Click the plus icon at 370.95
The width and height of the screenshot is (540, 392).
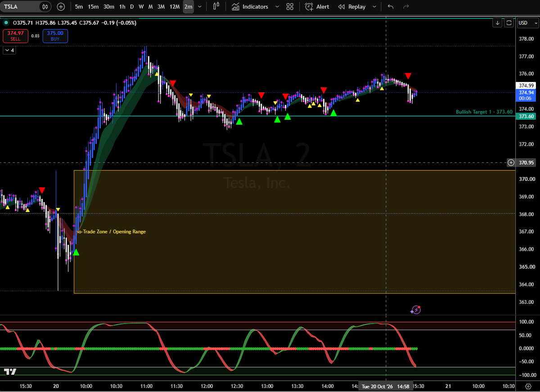[511, 162]
